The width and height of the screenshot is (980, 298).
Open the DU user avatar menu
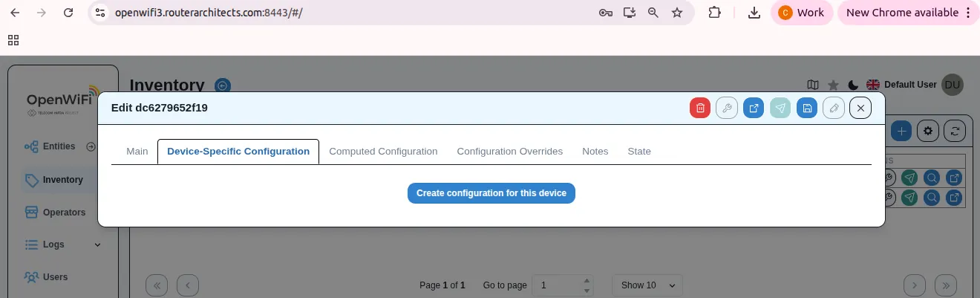[x=952, y=85]
